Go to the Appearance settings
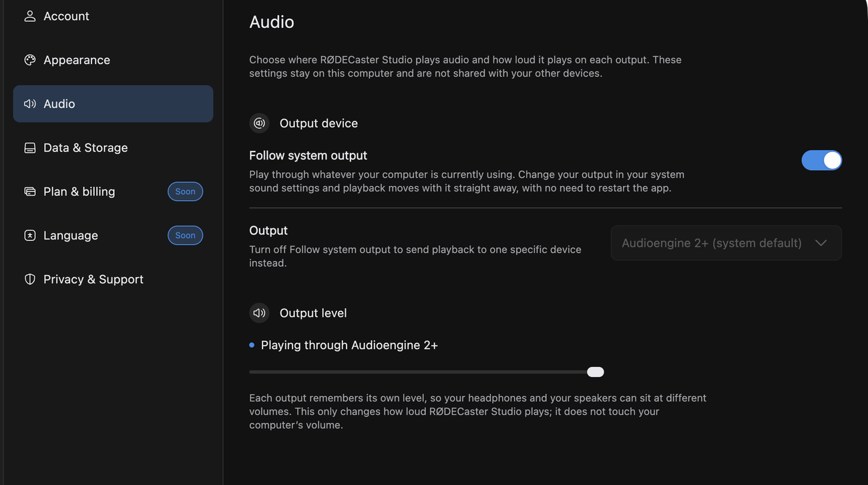The width and height of the screenshot is (868, 485). coord(113,60)
